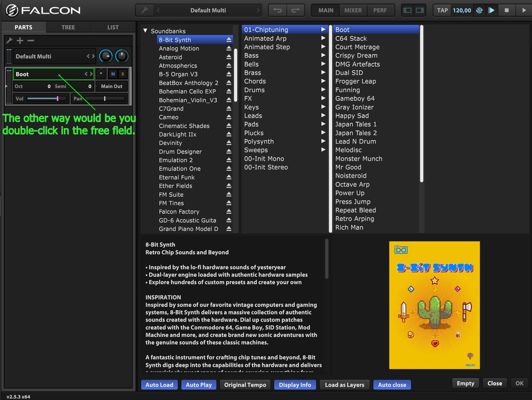Click the Boot part preset arrows
The height and width of the screenshot is (400, 532).
[88, 73]
